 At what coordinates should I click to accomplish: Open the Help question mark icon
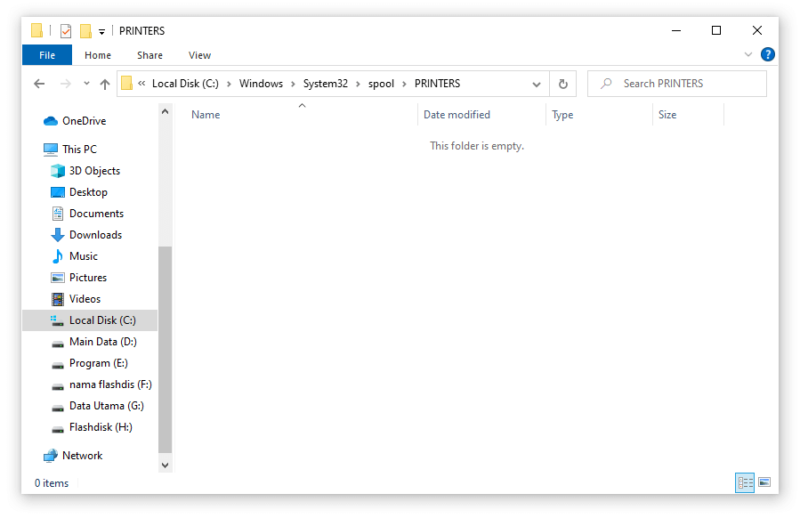(767, 55)
